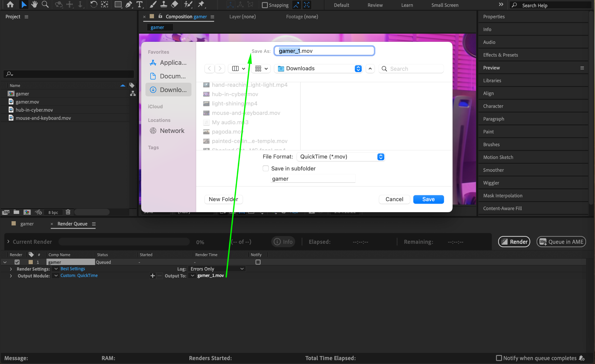Screen dimensions: 595x364
Task: Select the Zoom tool
Action: coord(45,4)
